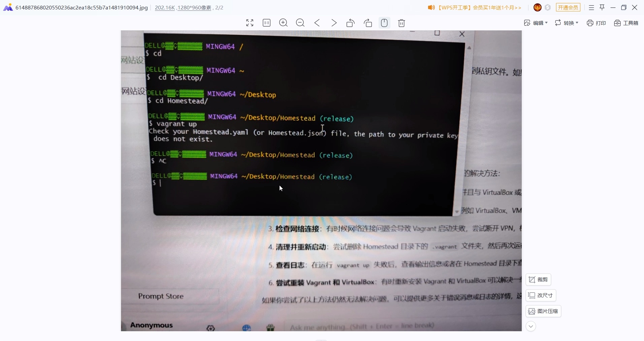The image size is (644, 341).
Task: Pin the viewer window on top
Action: click(602, 7)
